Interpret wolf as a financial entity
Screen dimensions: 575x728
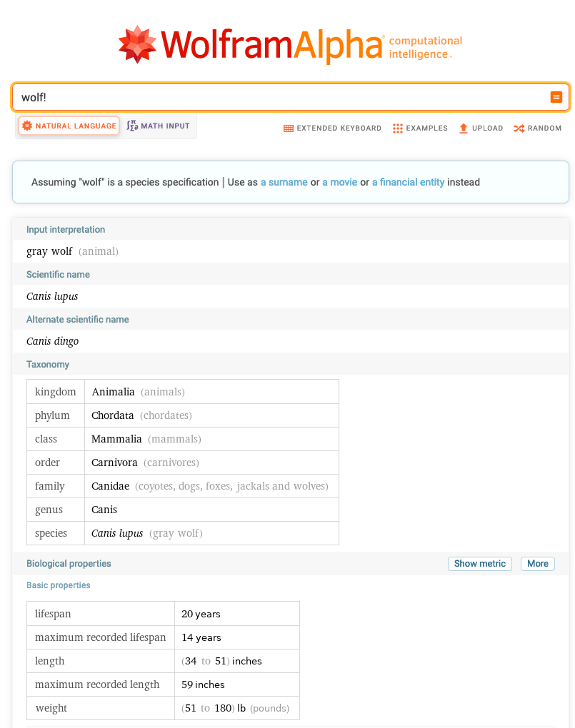(x=408, y=182)
